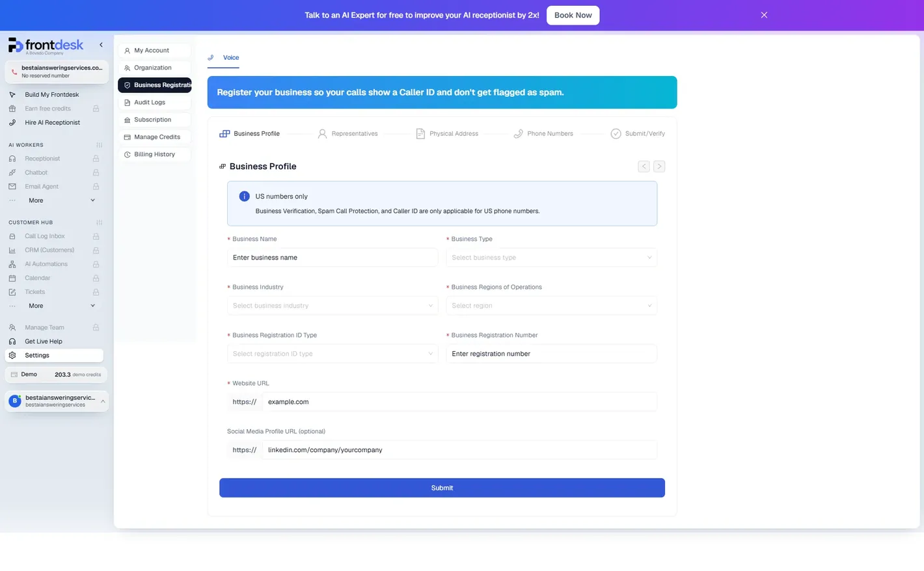Click the AI Automations icon
The height and width of the screenshot is (571, 924).
click(x=12, y=264)
